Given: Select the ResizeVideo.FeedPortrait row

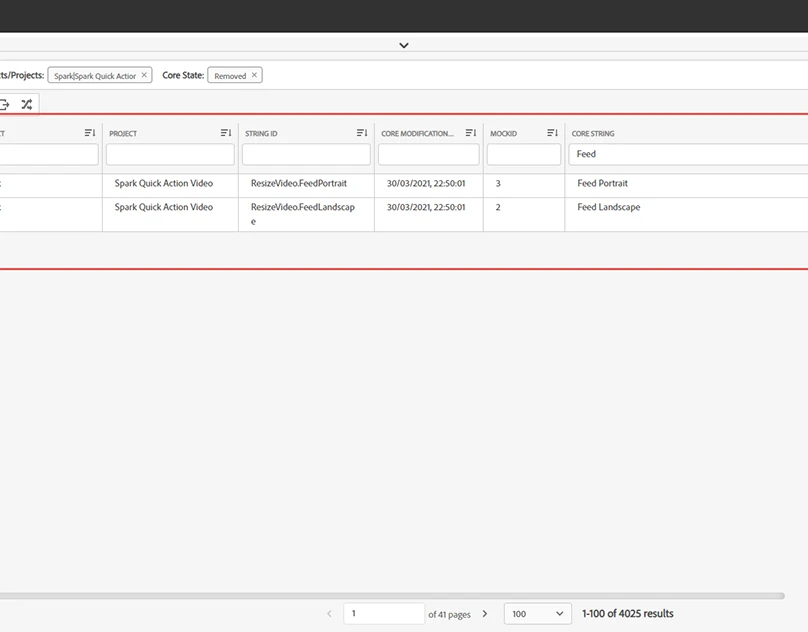Looking at the screenshot, I should 299,184.
